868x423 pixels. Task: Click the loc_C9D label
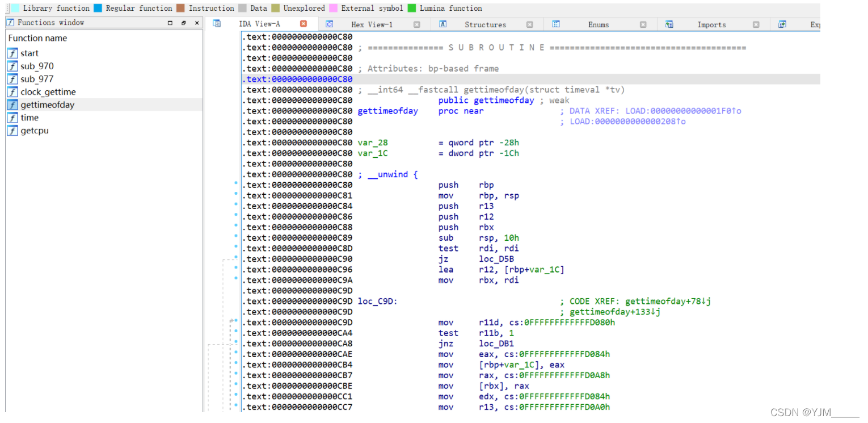[377, 301]
